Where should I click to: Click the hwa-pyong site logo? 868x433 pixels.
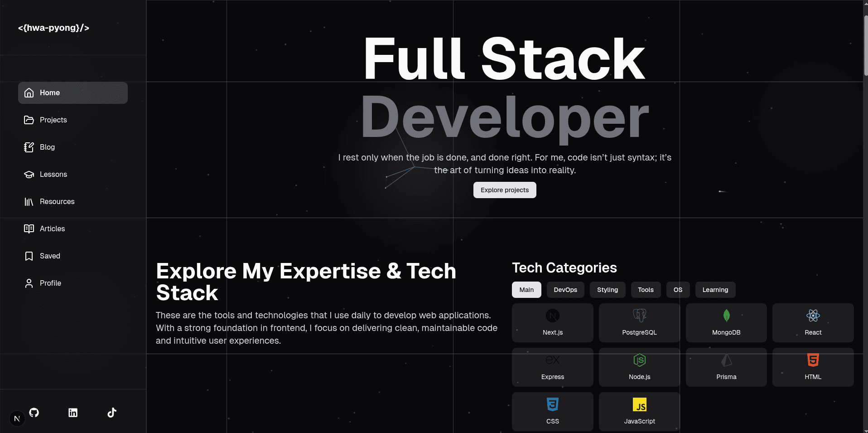click(x=53, y=28)
